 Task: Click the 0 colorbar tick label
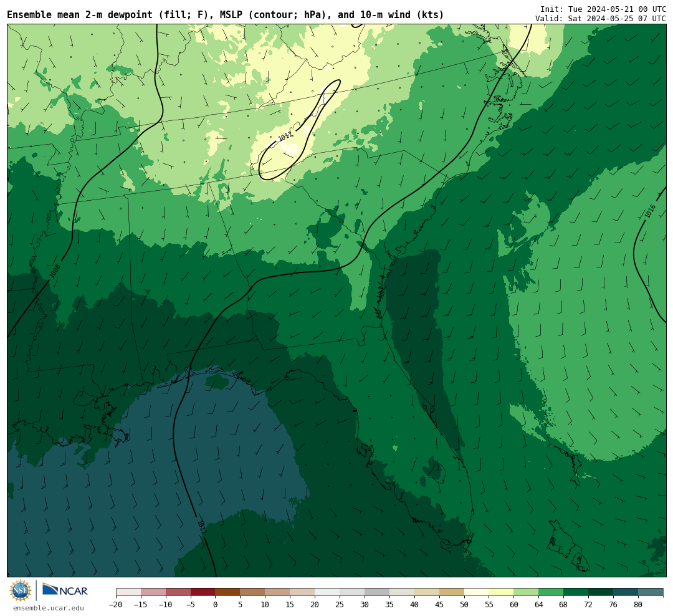[216, 605]
